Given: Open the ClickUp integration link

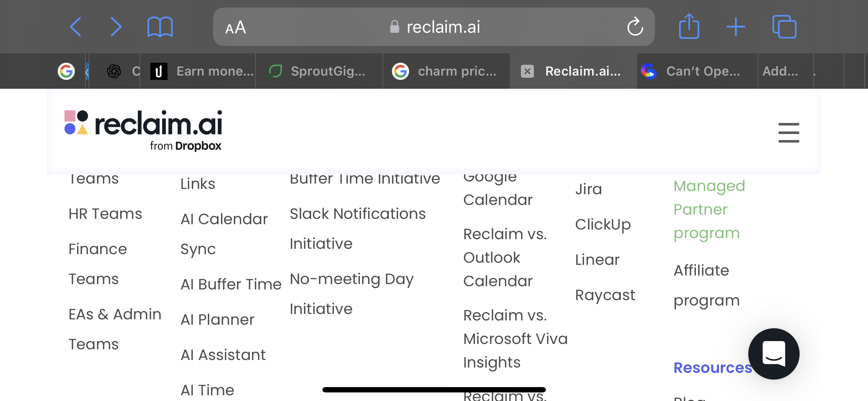Looking at the screenshot, I should coord(603,225).
